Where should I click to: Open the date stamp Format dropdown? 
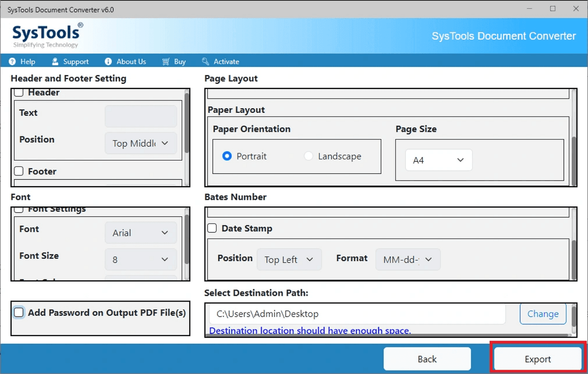(407, 259)
